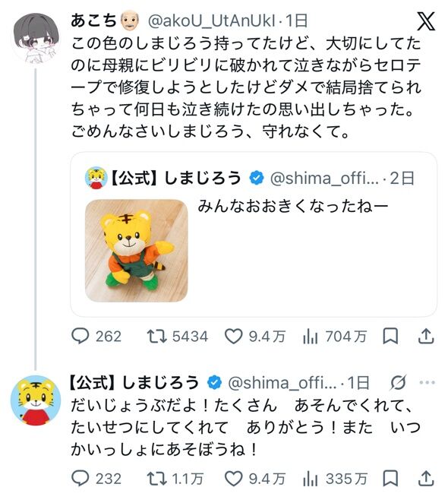Click the X logo icon
Screen dimensions: 448x503
426,21
